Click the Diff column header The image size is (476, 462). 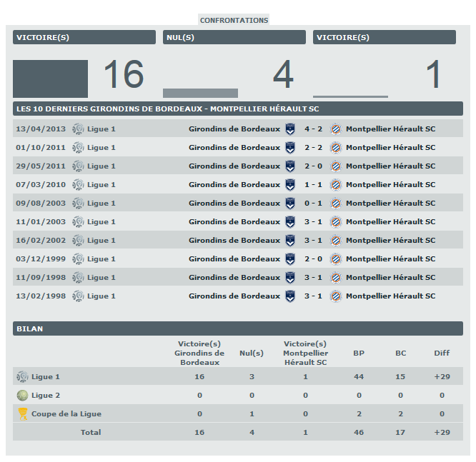point(442,353)
